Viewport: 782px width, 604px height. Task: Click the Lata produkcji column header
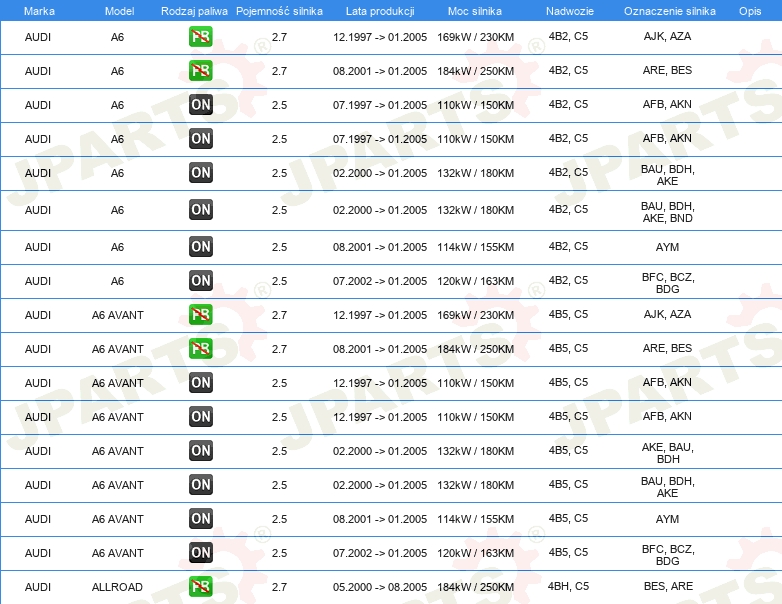click(380, 11)
